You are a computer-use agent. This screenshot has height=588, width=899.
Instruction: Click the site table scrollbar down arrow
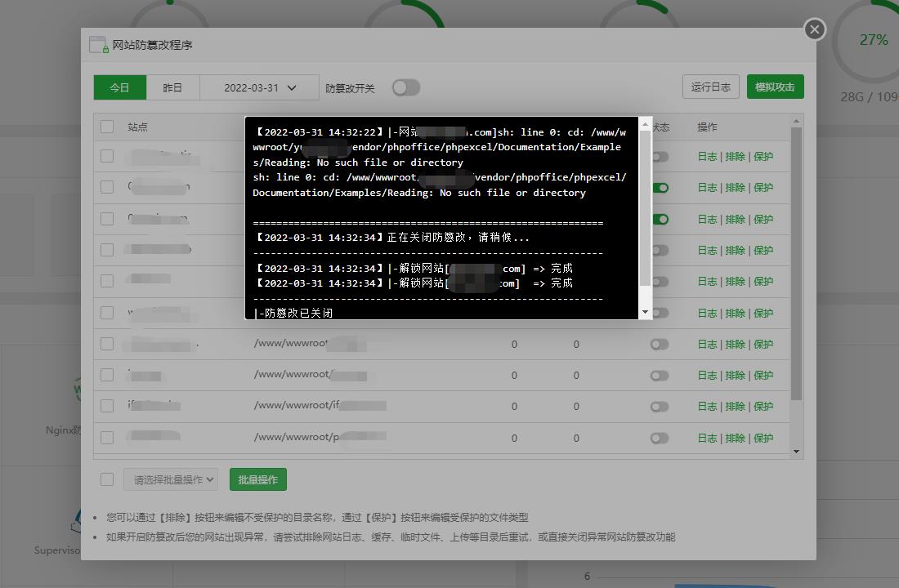[x=796, y=452]
